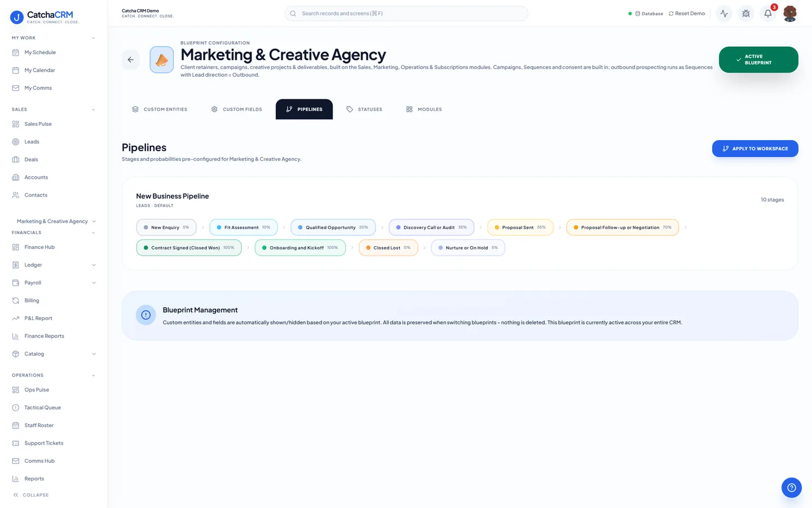This screenshot has width=812, height=508.
Task: Switch to Custom Entities tab
Action: pyautogui.click(x=160, y=110)
